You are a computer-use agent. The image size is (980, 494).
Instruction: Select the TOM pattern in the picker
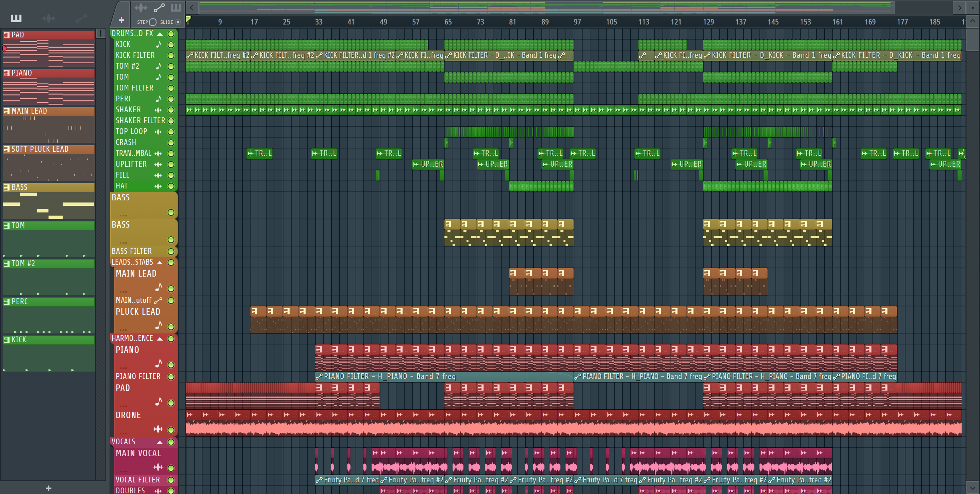(49, 239)
